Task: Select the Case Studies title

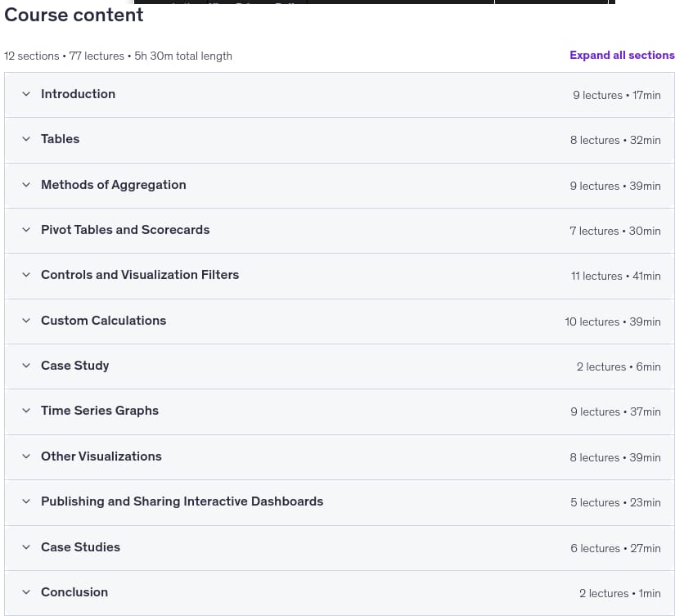Action: pos(80,547)
